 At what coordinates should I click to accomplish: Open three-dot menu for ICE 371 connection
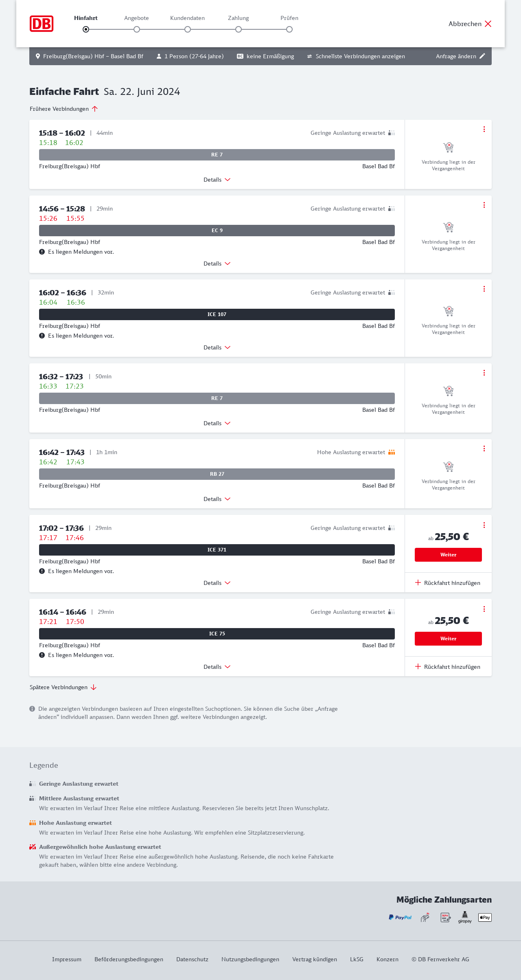pos(484,525)
